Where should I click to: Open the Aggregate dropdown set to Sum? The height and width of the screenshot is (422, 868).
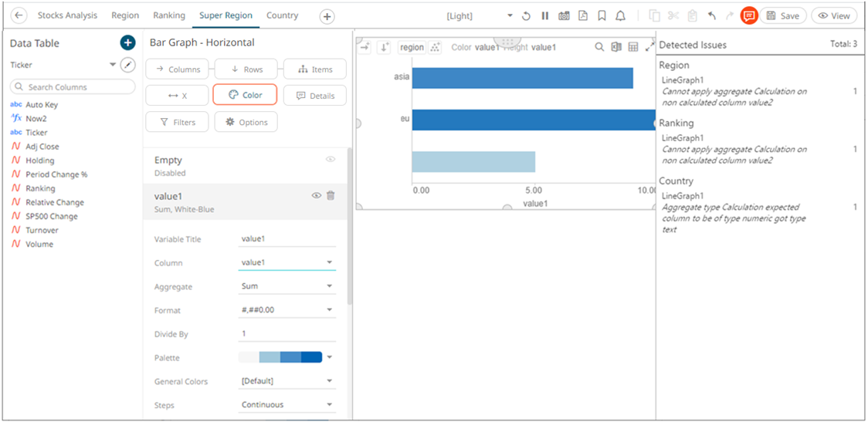pyautogui.click(x=287, y=286)
